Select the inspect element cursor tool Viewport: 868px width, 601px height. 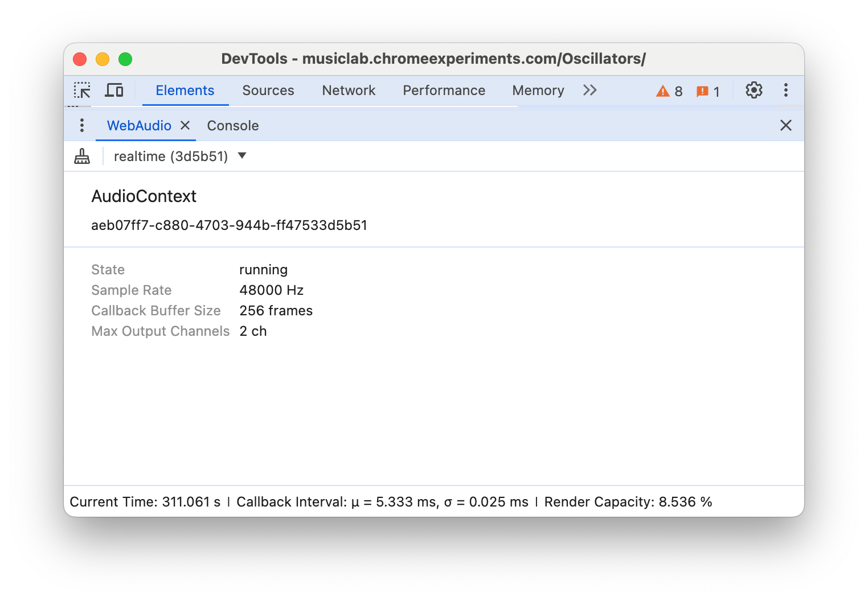point(83,90)
